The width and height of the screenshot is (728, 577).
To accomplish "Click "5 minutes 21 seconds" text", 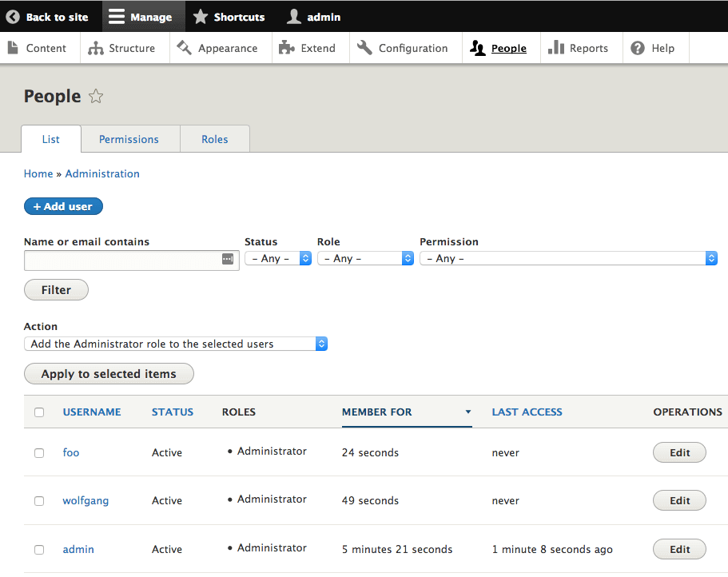I will [x=397, y=550].
